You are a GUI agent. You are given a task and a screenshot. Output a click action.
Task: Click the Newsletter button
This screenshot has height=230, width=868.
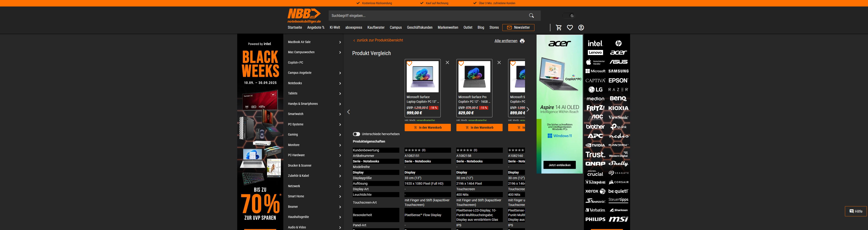(518, 28)
